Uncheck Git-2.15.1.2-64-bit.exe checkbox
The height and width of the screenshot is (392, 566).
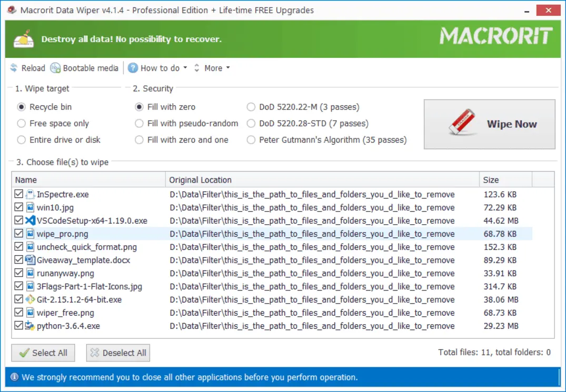pyautogui.click(x=19, y=299)
